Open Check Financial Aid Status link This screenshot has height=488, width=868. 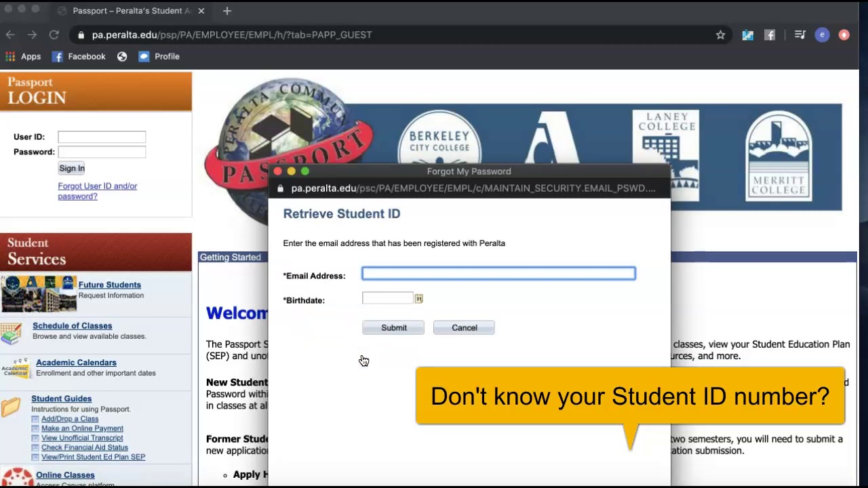[85, 447]
